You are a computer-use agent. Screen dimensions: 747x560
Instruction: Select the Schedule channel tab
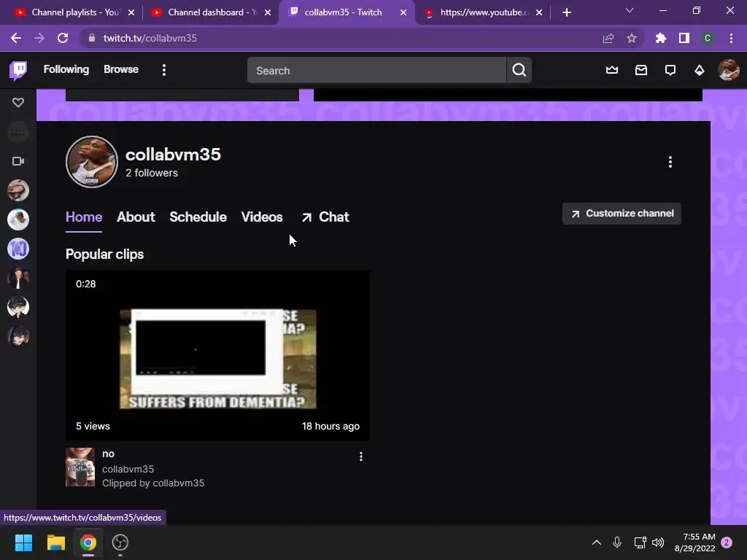click(198, 217)
